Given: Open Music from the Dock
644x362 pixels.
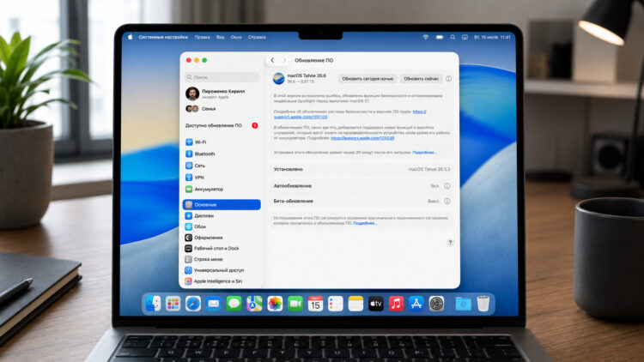Looking at the screenshot, I should 396,305.
